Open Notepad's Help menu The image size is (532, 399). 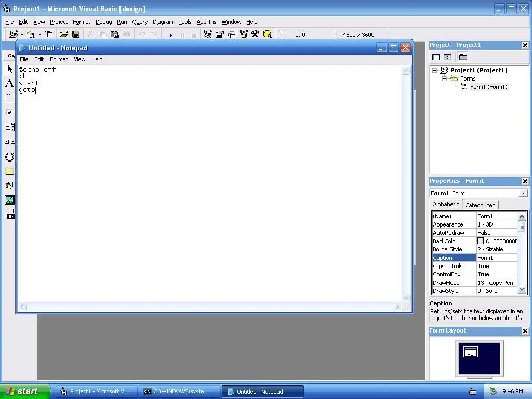point(97,59)
